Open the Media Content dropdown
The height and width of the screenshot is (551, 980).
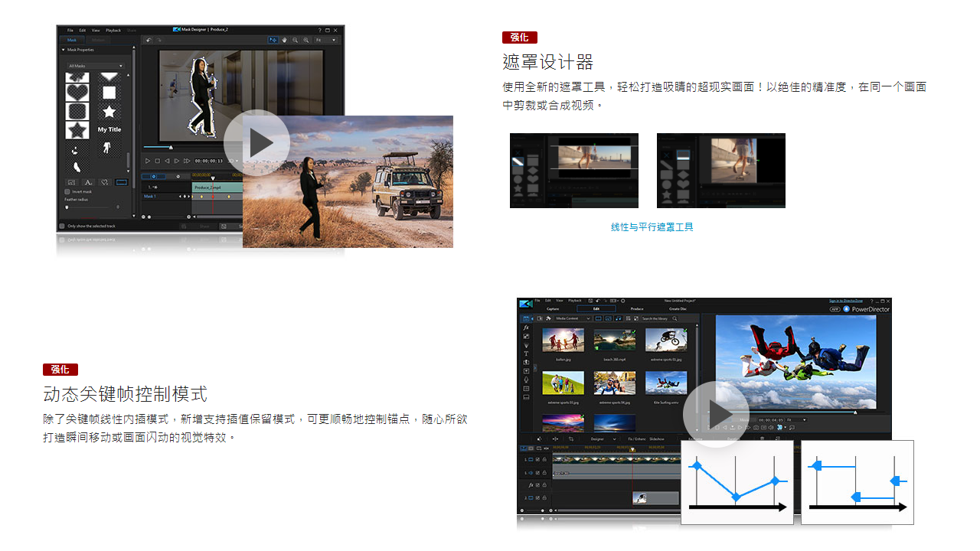click(x=571, y=319)
